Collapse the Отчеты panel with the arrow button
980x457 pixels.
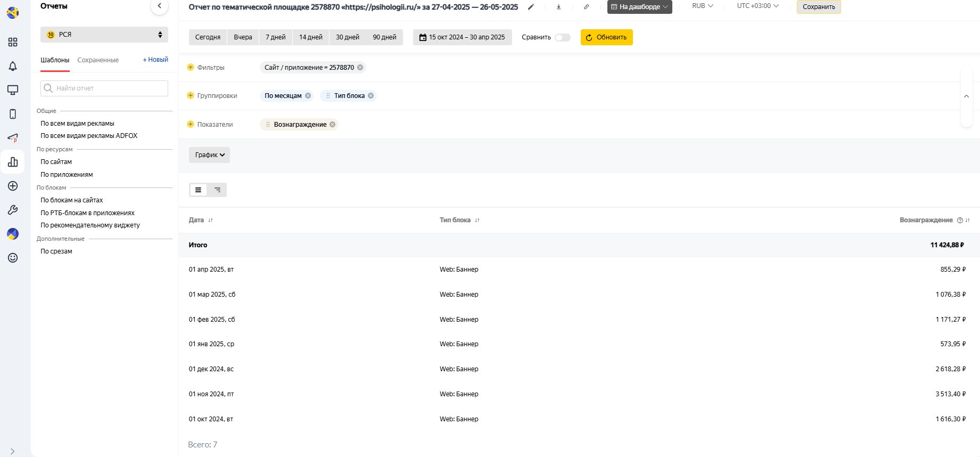pos(159,6)
